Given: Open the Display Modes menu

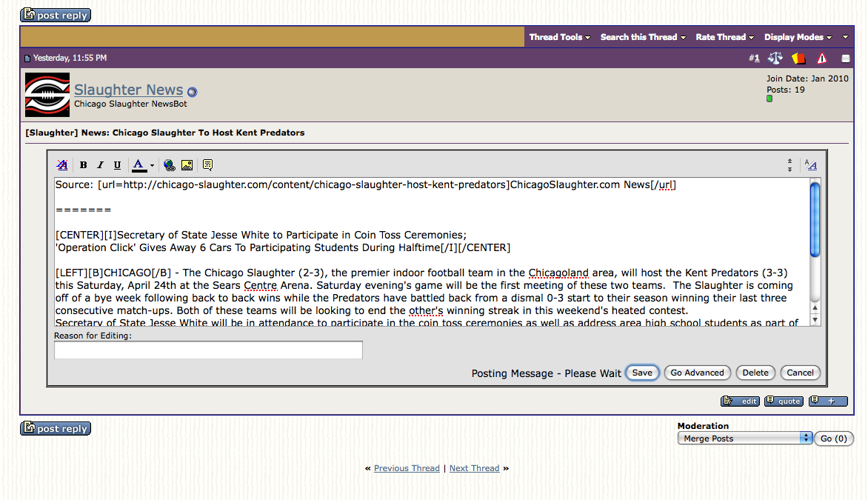Looking at the screenshot, I should coord(798,37).
